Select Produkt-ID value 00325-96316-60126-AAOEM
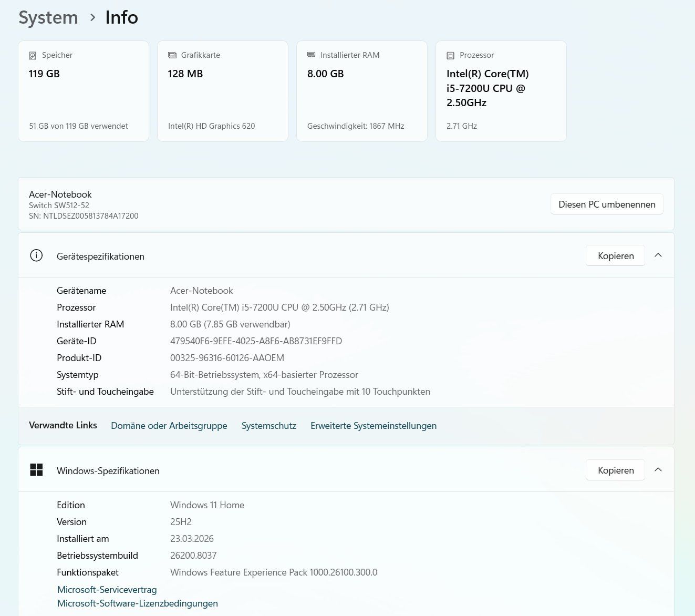The height and width of the screenshot is (616, 695). point(227,358)
